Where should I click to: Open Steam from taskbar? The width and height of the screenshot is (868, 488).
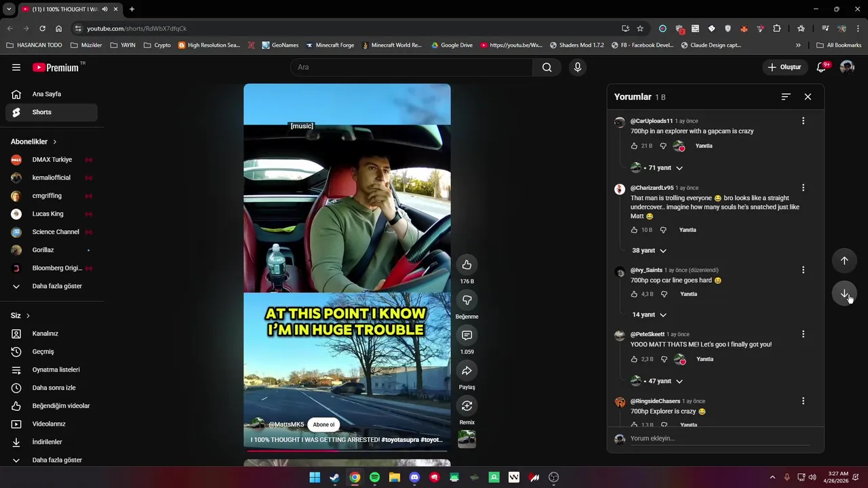[x=334, y=478]
